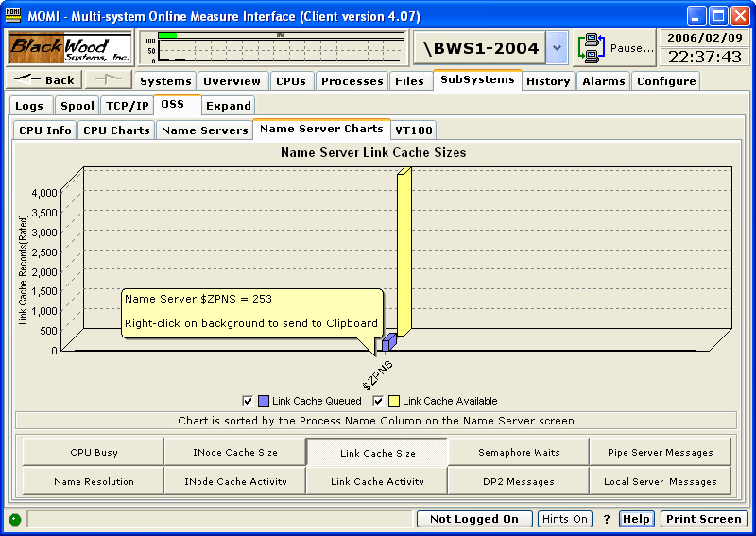Click the Back arrow button
Viewport: 756px width, 536px height.
(x=43, y=80)
